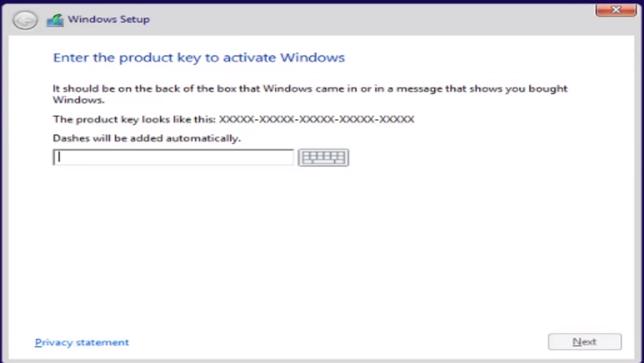This screenshot has height=363, width=644.
Task: Focus the product key input field
Action: [x=173, y=157]
